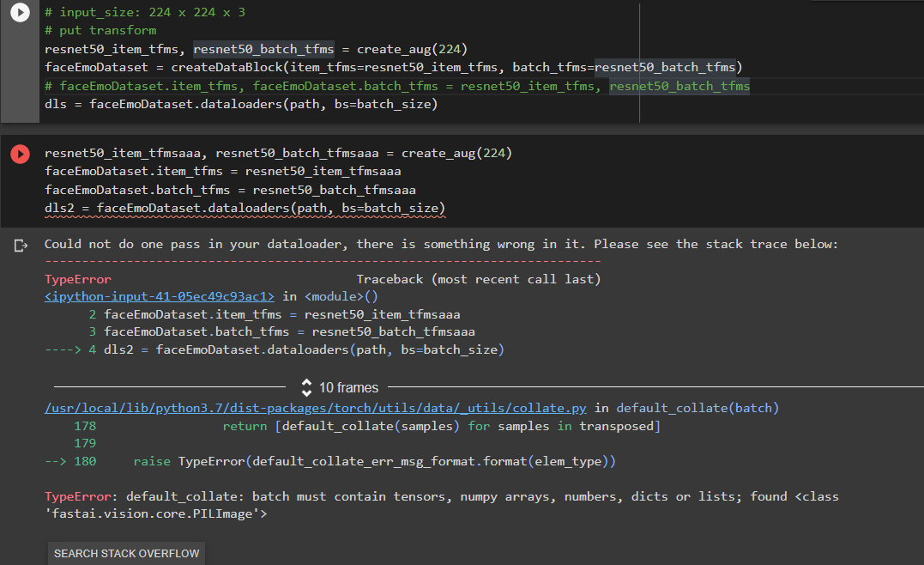Screen dimensions: 924x565
Task: Run the first code cell with create_aug
Action: click(19, 14)
